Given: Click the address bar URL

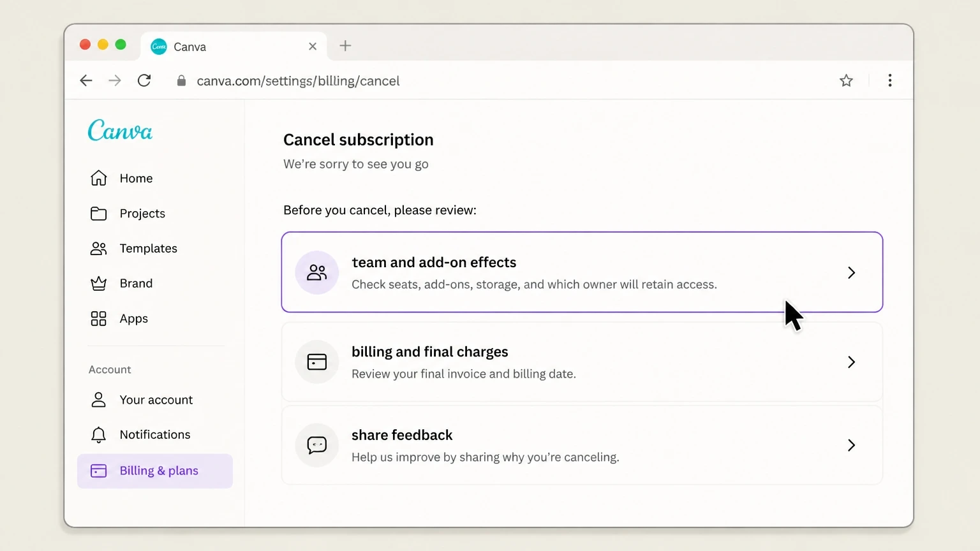Looking at the screenshot, I should (x=298, y=81).
